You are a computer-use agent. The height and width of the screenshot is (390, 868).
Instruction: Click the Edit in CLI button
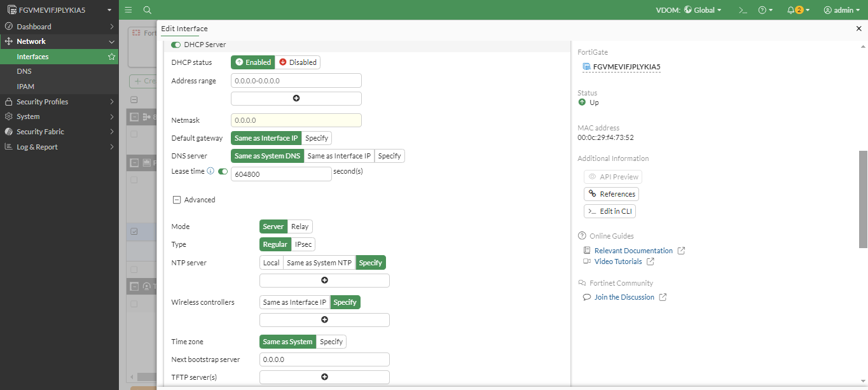tap(610, 211)
